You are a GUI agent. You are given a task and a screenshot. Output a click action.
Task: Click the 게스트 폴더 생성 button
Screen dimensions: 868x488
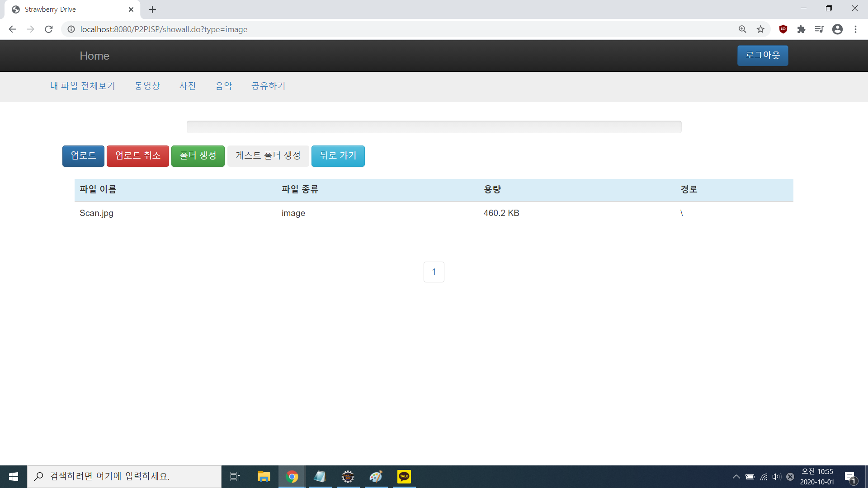pyautogui.click(x=268, y=155)
